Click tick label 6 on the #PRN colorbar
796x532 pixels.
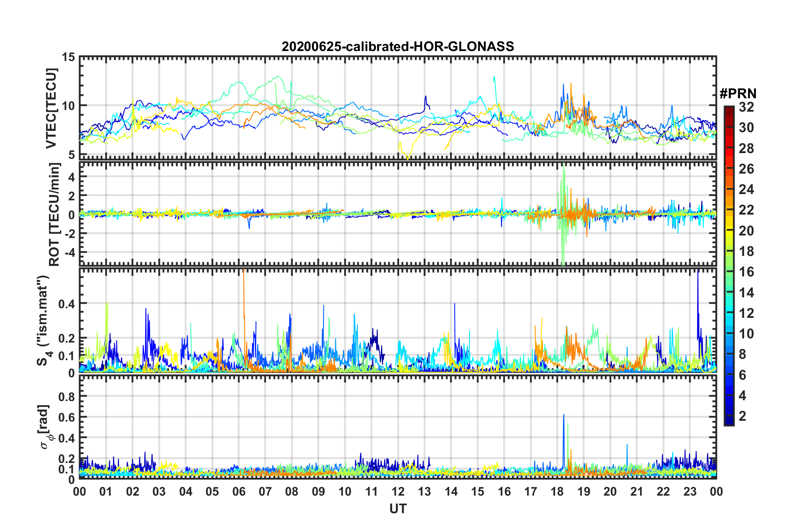[x=742, y=375]
